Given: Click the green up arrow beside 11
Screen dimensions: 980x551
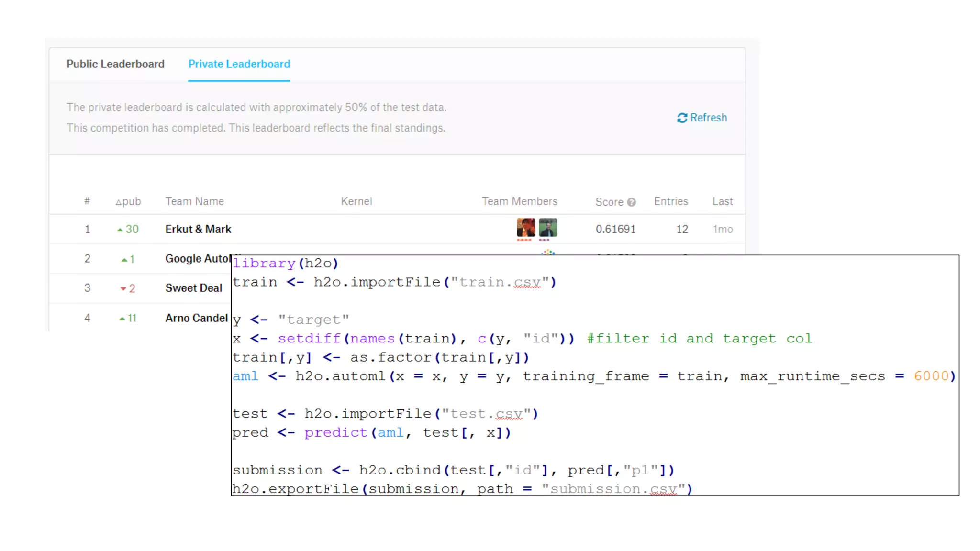Looking at the screenshot, I should pos(122,319).
